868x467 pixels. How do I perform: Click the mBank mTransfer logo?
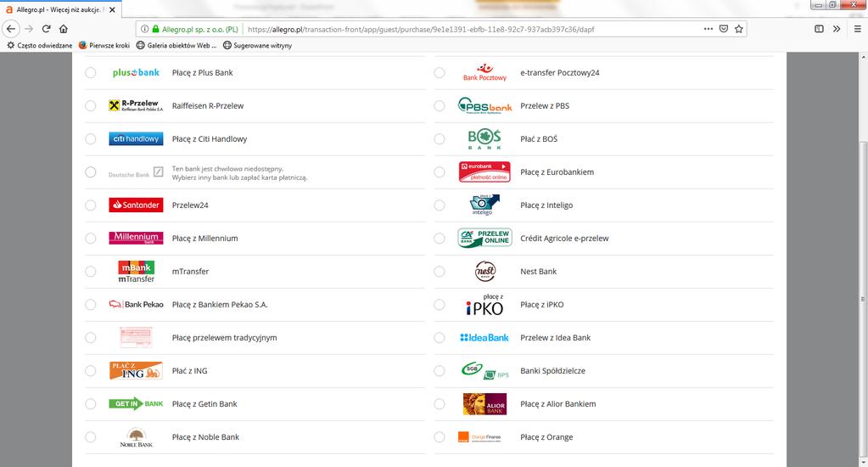click(x=136, y=272)
